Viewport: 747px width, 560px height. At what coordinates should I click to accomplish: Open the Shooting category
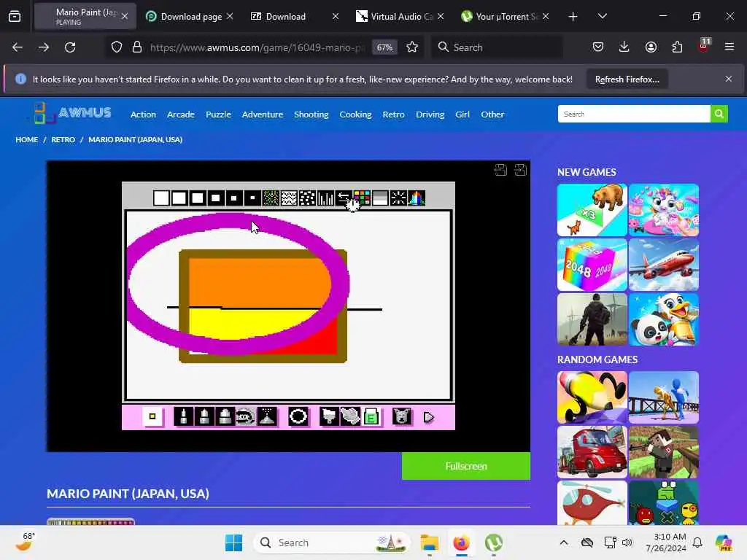tap(311, 114)
